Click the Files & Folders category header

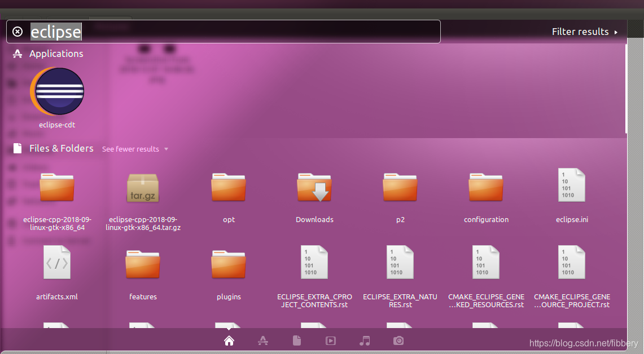pyautogui.click(x=61, y=148)
